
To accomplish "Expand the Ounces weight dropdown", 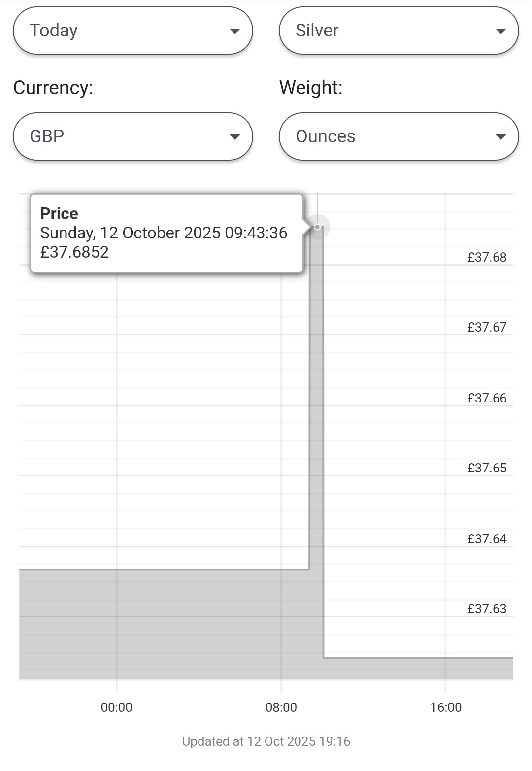I will (399, 136).
